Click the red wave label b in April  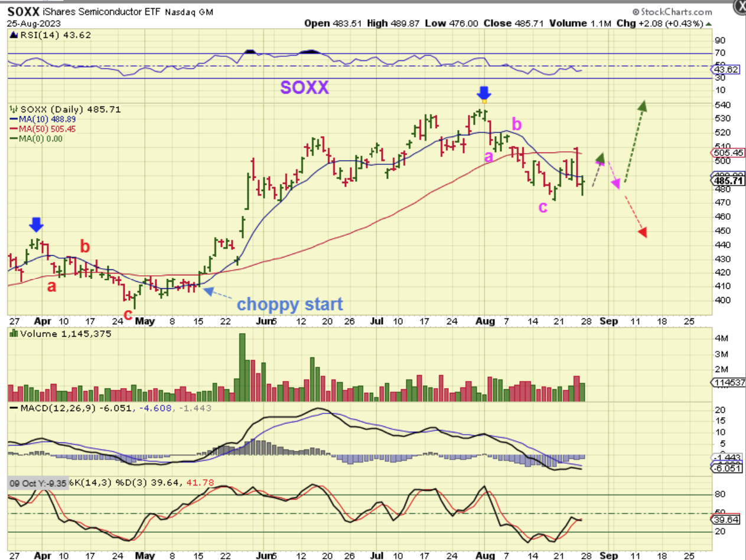[x=85, y=247]
